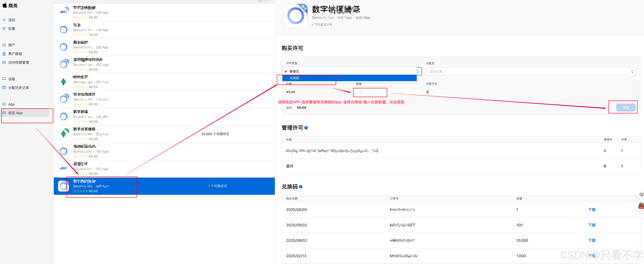The image size is (644, 264).
Task: Click 可分配至设备 checkmark label
Action: pyautogui.click(x=322, y=24)
